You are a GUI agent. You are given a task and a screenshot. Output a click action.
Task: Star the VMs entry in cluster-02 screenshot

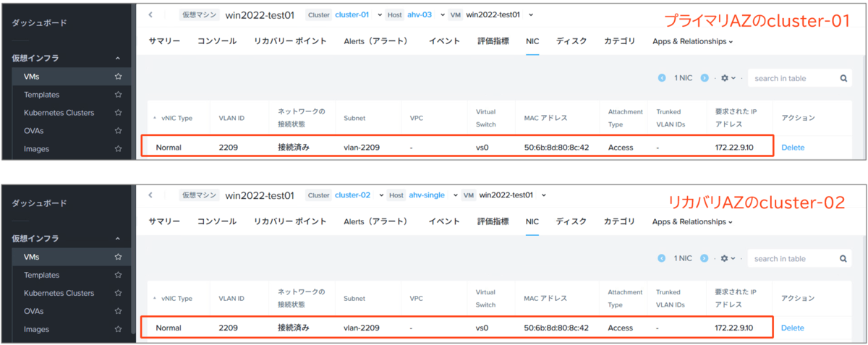(x=118, y=257)
